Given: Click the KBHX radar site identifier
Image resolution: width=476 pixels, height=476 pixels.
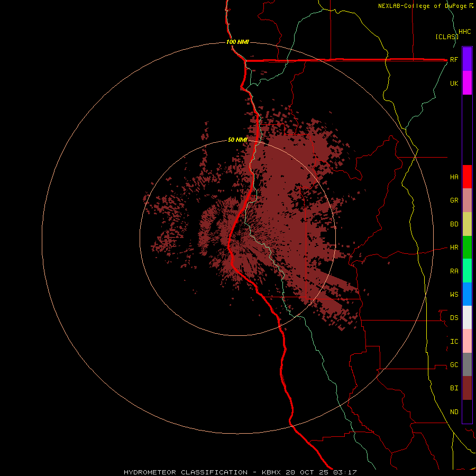Looking at the screenshot, I should (271, 472).
